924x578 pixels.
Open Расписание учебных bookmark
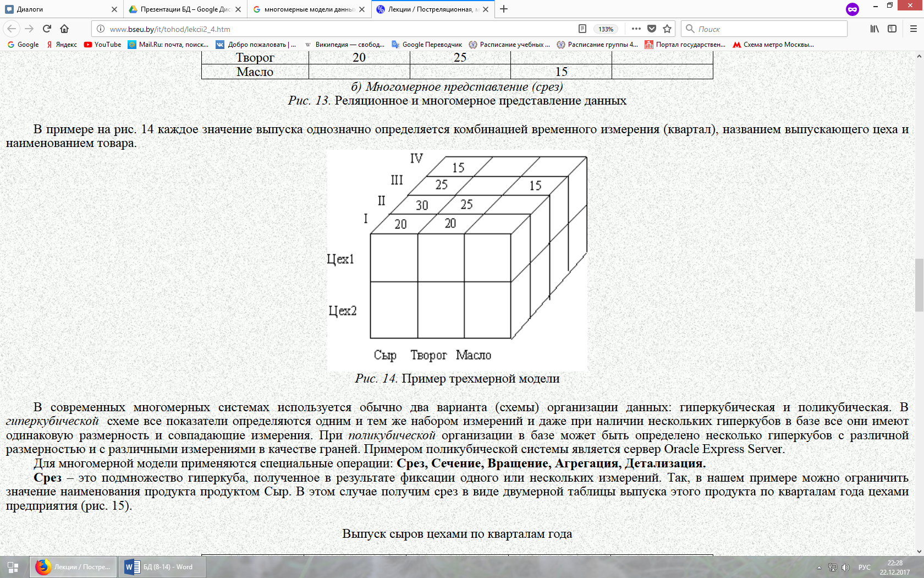tap(509, 45)
